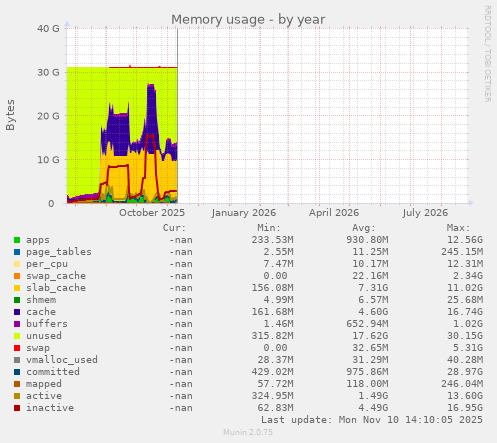Select the 'vmalloc_used' legend label
Screen dimensions: 497x443
coord(62,360)
